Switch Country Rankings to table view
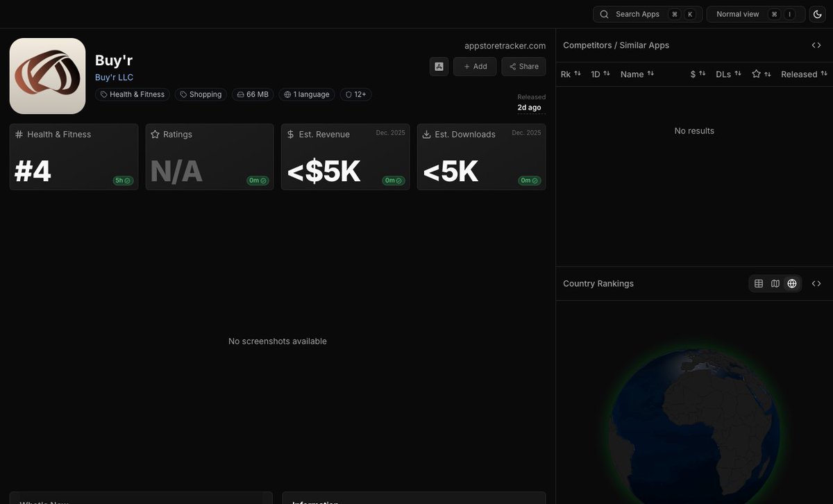This screenshot has height=504, width=833. point(759,283)
